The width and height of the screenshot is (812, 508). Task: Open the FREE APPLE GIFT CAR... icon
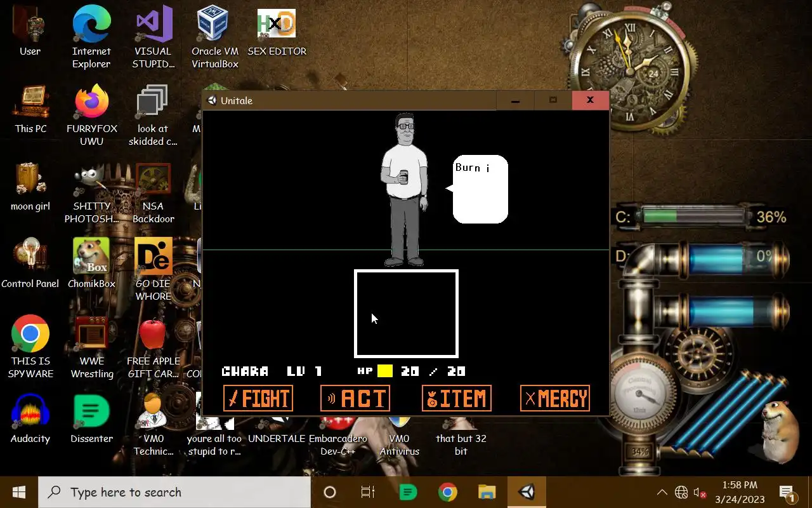(x=153, y=347)
